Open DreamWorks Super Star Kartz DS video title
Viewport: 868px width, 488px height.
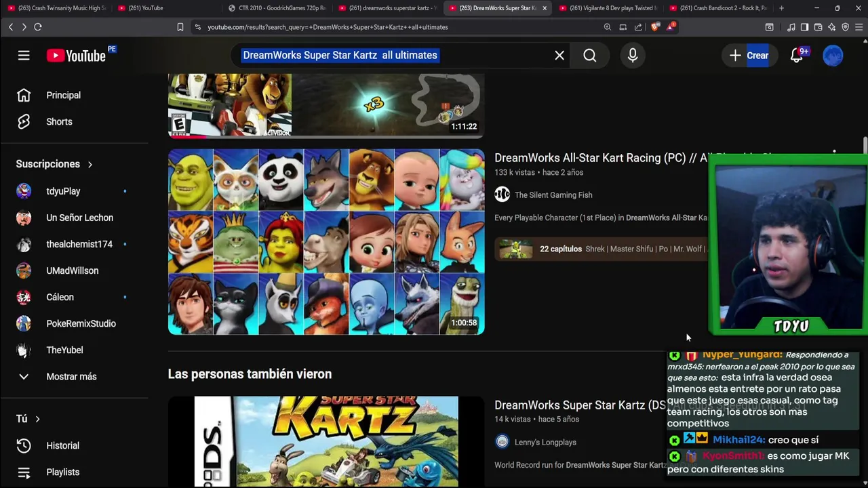[580, 405]
